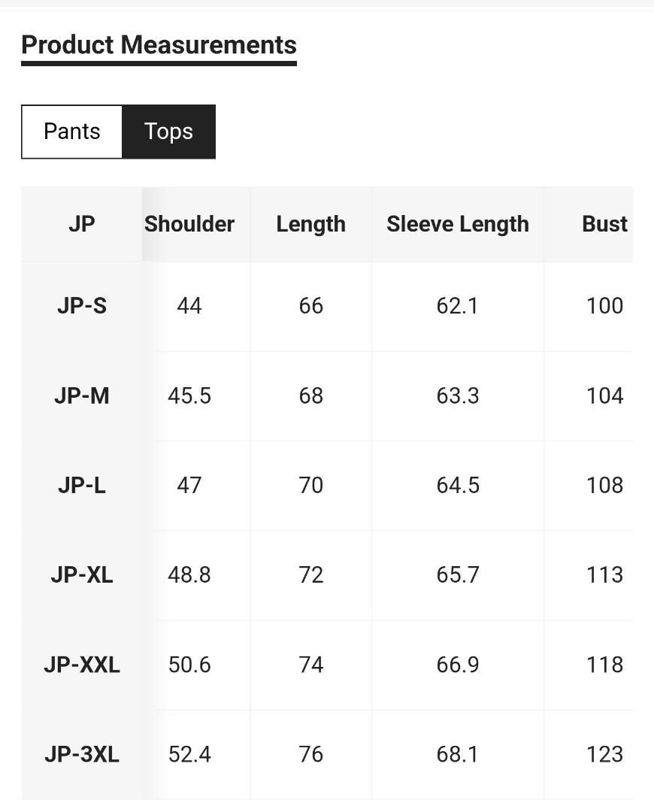Select the JP-XL size row label
Viewport: 654px width, 812px height.
82,575
